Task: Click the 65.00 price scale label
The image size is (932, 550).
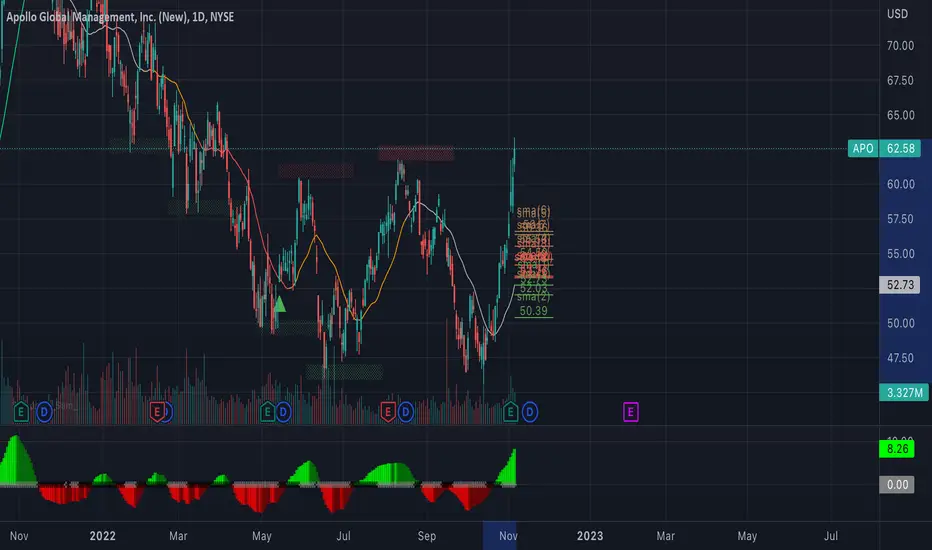Action: (900, 115)
